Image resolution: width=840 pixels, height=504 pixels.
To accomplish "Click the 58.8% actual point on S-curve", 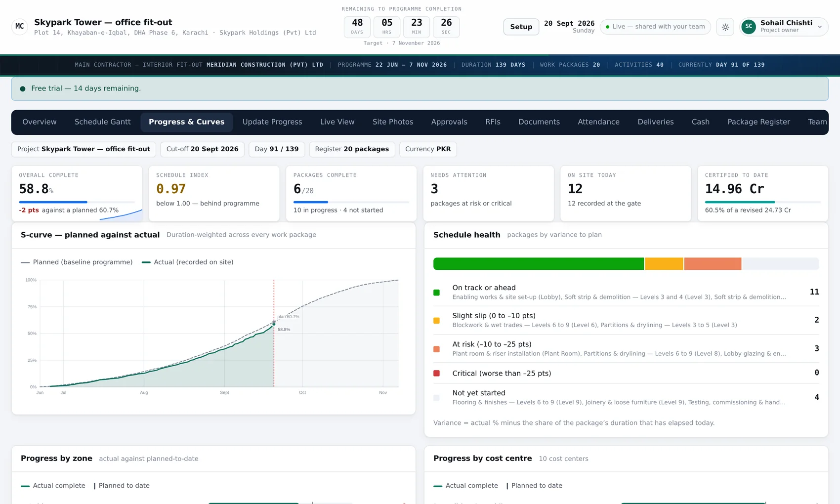I will point(274,324).
